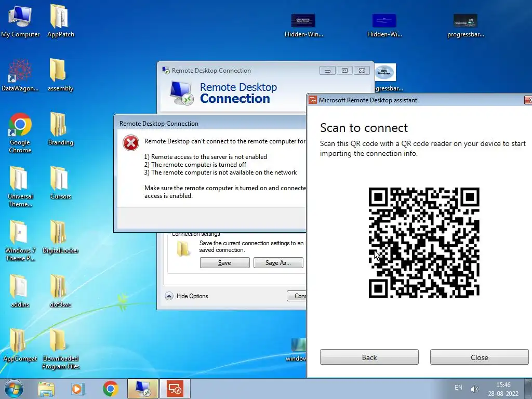Click the volume speaker tray icon
This screenshot has height=399, width=532.
pyautogui.click(x=474, y=389)
